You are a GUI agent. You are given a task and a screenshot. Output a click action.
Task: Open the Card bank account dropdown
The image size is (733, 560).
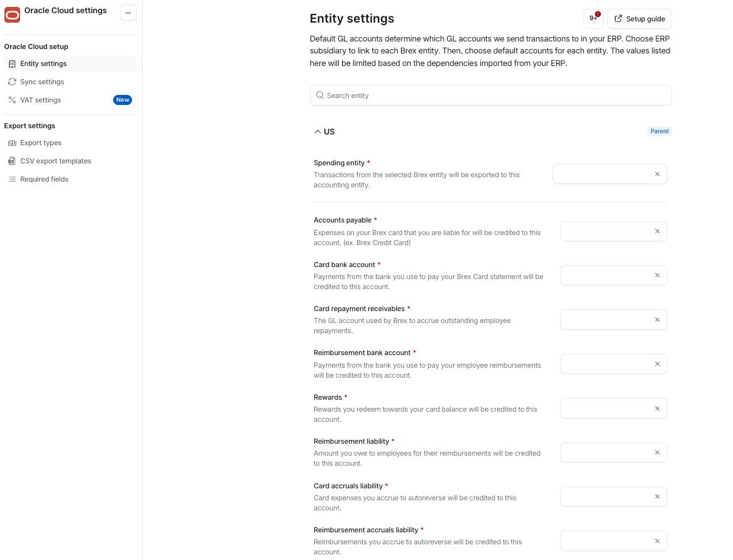coord(614,275)
